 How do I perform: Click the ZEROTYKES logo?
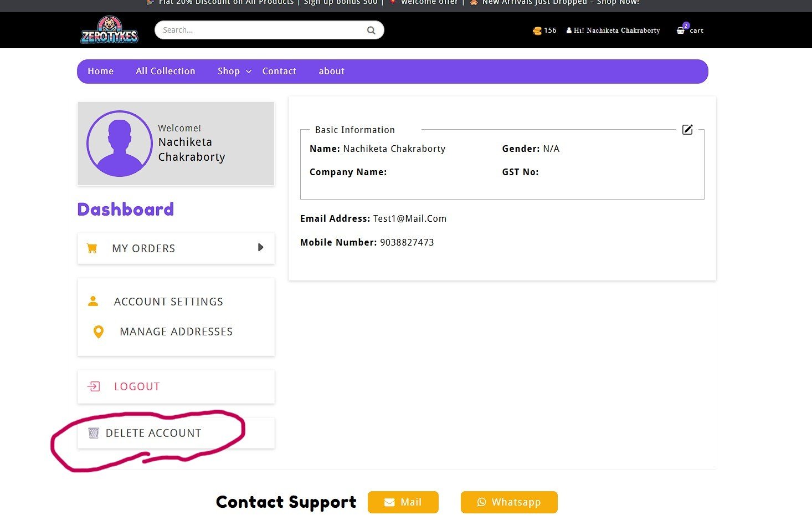tap(109, 29)
